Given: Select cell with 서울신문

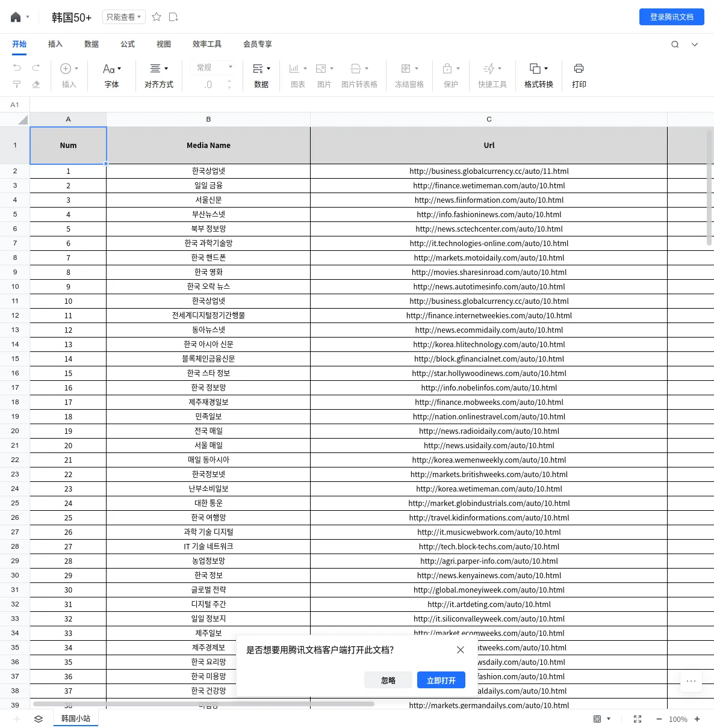Looking at the screenshot, I should [x=208, y=200].
